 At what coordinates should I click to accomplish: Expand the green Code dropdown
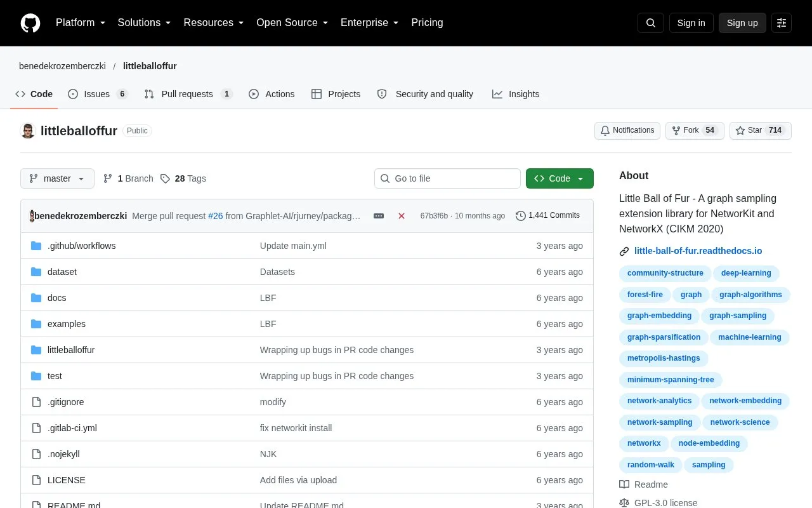click(560, 178)
